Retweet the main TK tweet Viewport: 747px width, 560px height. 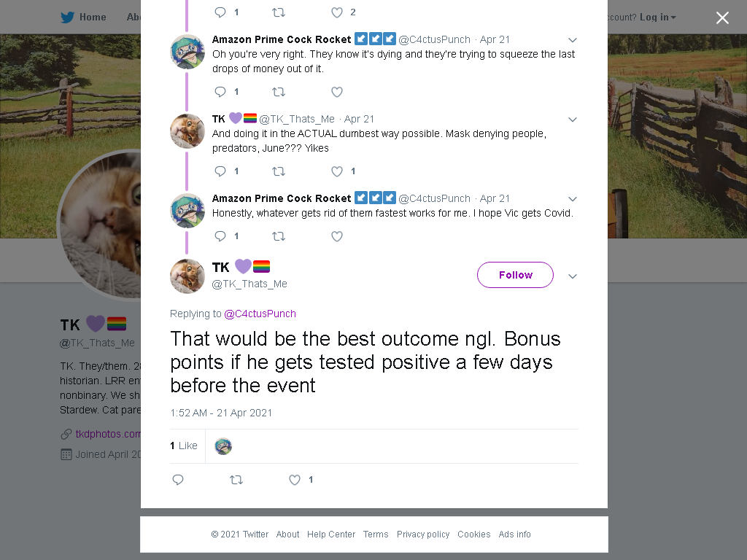pos(236,480)
